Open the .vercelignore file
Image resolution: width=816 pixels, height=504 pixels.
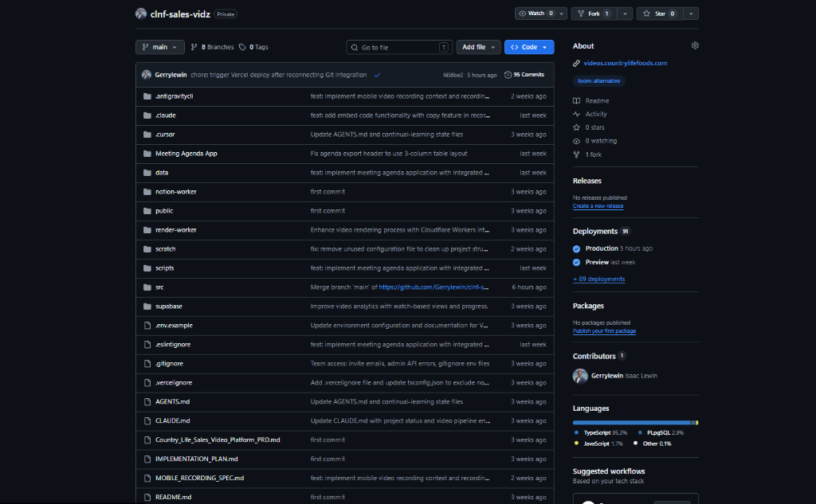click(x=173, y=383)
